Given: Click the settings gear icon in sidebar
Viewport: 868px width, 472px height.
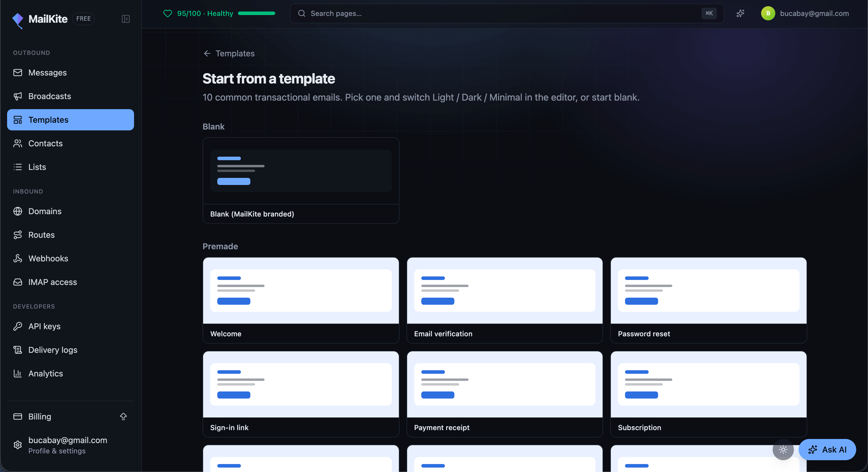Looking at the screenshot, I should (x=17, y=445).
